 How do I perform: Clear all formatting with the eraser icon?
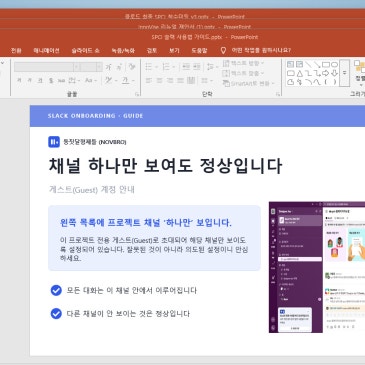[132, 67]
